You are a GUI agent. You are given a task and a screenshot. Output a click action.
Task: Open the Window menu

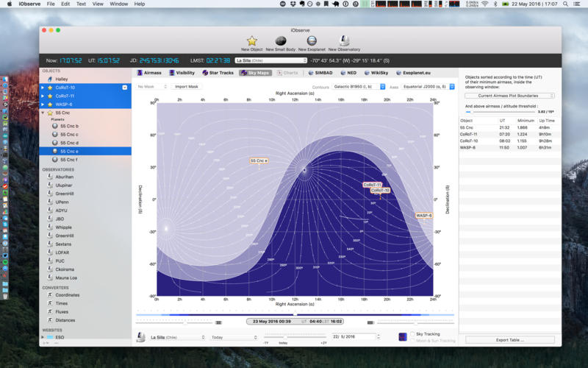pyautogui.click(x=119, y=4)
